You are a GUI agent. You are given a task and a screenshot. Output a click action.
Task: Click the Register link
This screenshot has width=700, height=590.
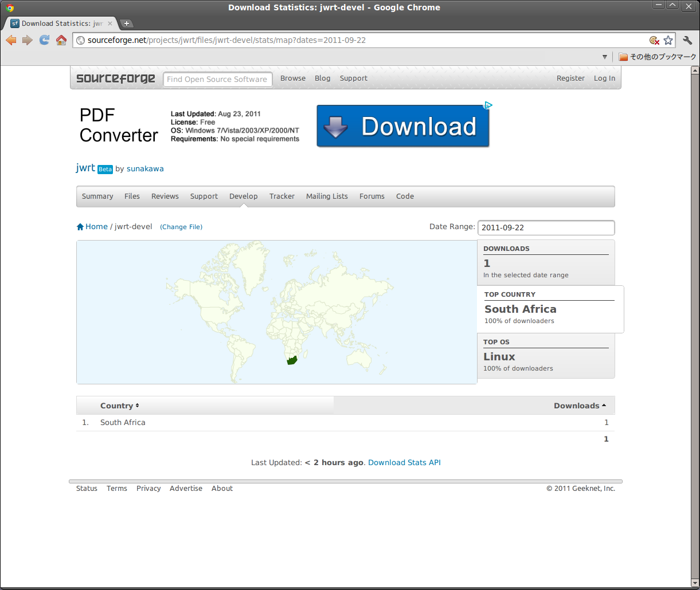[570, 78]
